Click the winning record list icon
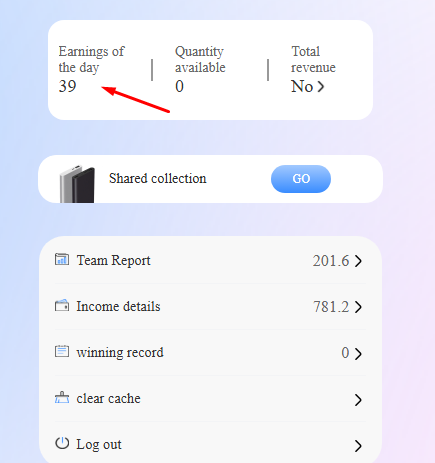The width and height of the screenshot is (435, 463). pyautogui.click(x=62, y=351)
